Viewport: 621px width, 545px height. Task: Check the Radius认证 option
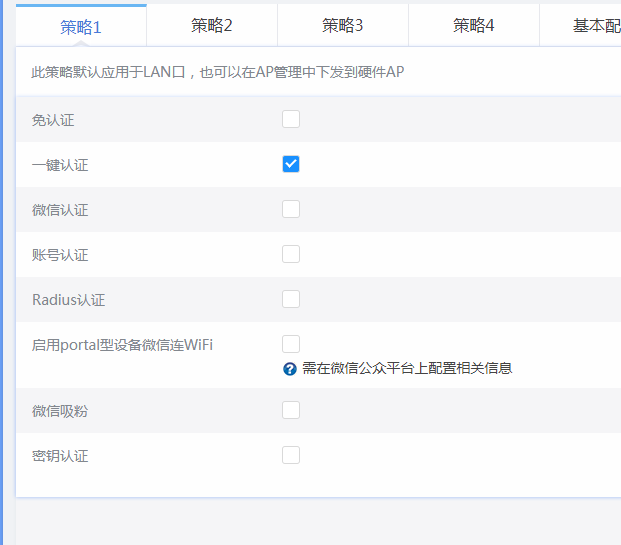[x=291, y=299]
